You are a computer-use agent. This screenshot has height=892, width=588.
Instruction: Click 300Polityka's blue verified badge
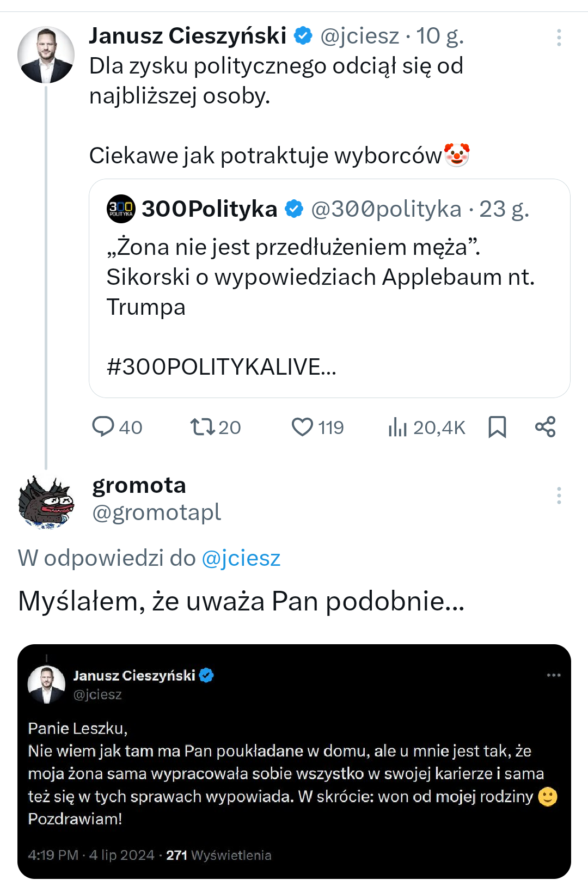click(x=295, y=209)
